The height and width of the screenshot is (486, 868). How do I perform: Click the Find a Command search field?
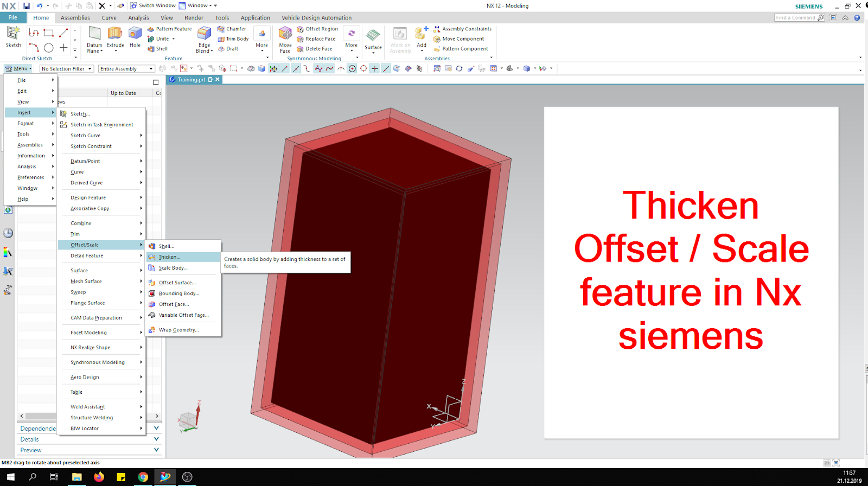[x=800, y=18]
